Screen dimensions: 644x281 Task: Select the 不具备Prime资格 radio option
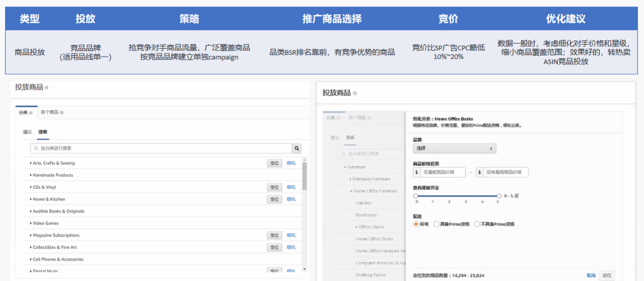click(x=476, y=224)
